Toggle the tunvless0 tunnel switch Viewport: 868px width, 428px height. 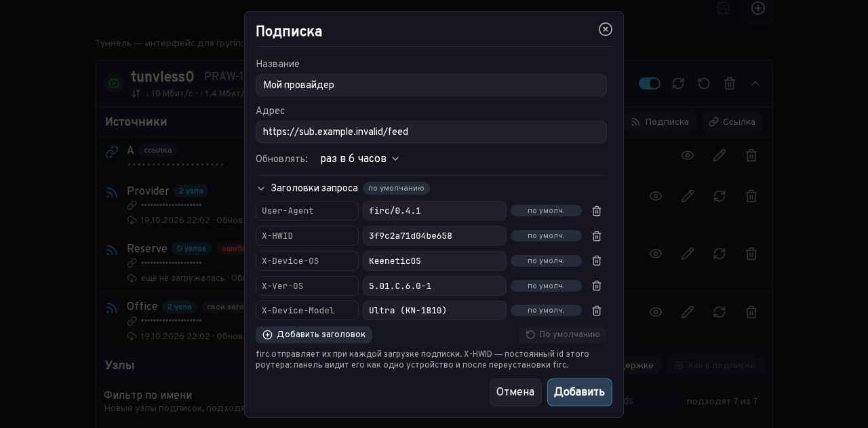[650, 83]
